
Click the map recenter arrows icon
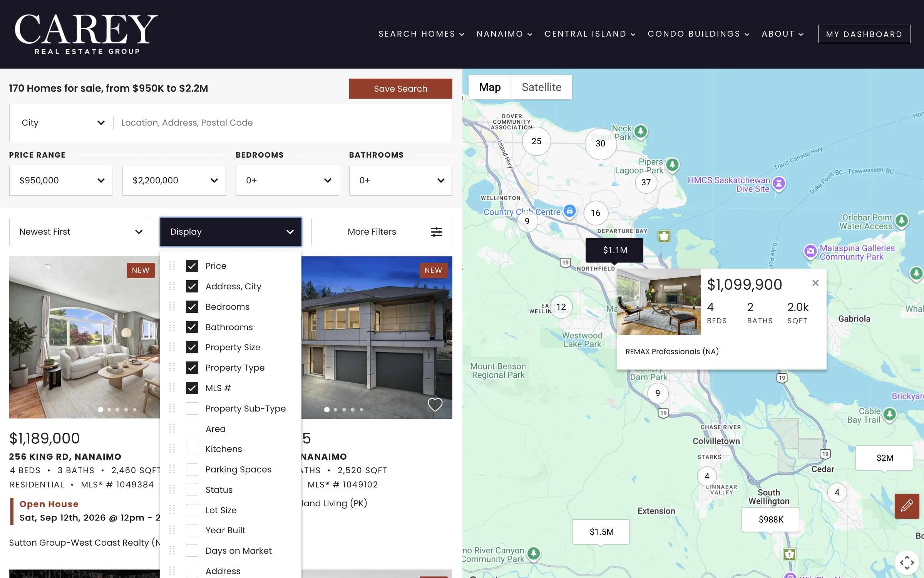click(907, 563)
